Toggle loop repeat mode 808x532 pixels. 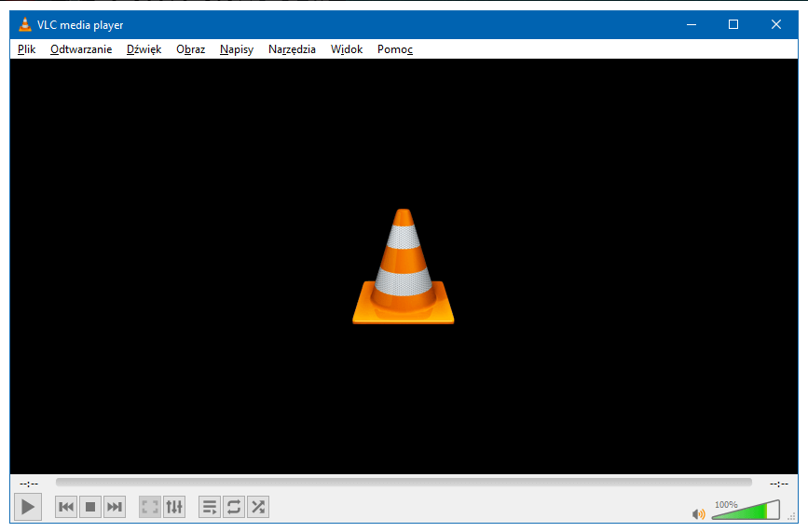tap(234, 507)
